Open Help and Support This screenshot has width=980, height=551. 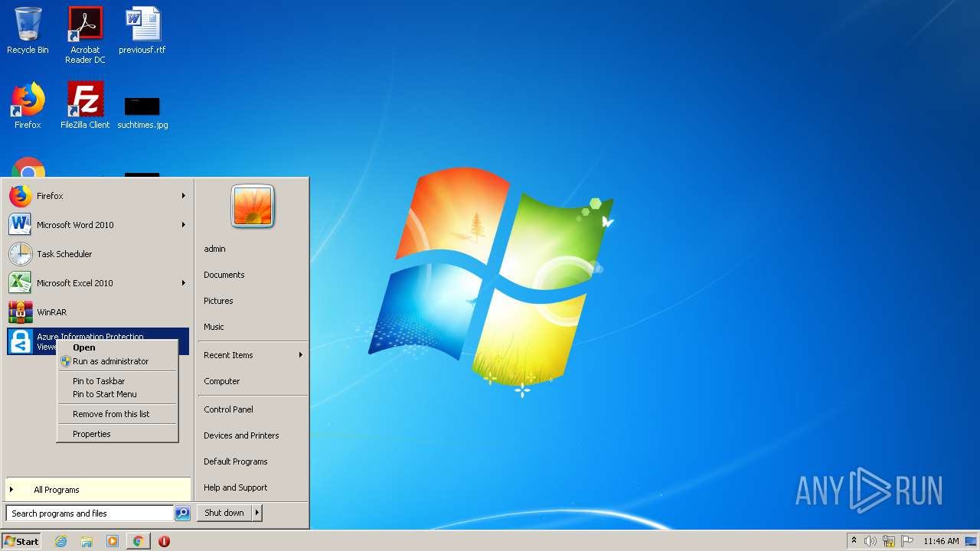pos(253,487)
